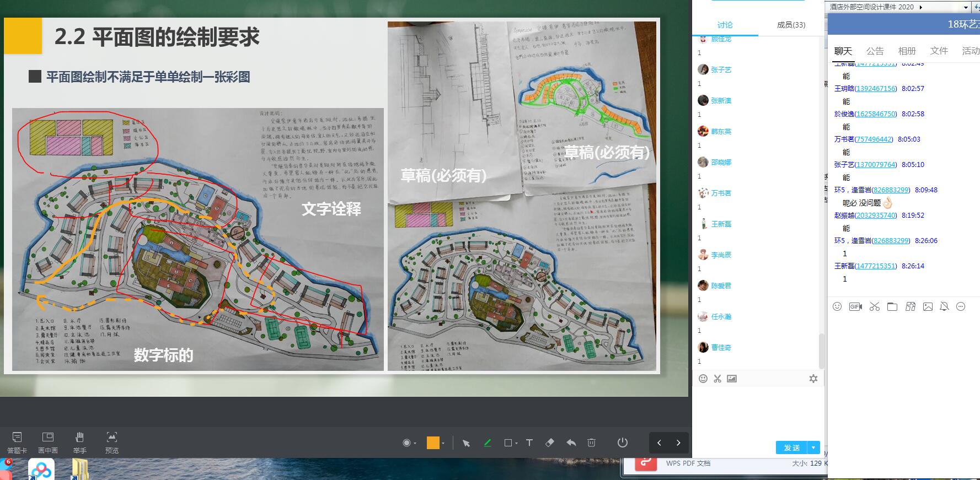This screenshot has height=480, width=980.
Task: Open the file folder icon in QQ chat
Action: click(x=892, y=306)
